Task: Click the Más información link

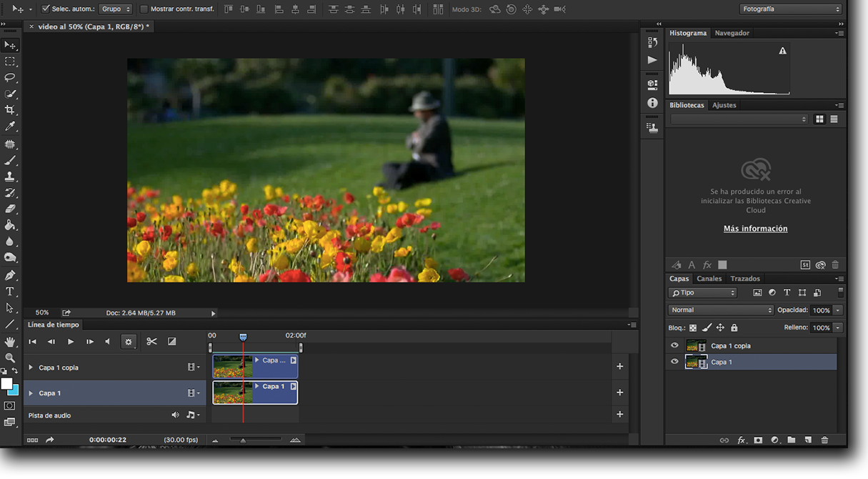Action: [x=755, y=229]
